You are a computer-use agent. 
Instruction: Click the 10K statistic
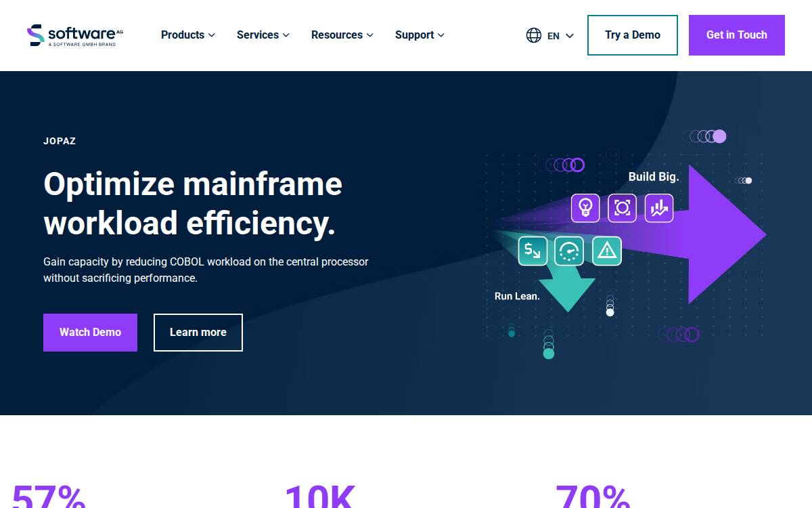click(x=319, y=498)
